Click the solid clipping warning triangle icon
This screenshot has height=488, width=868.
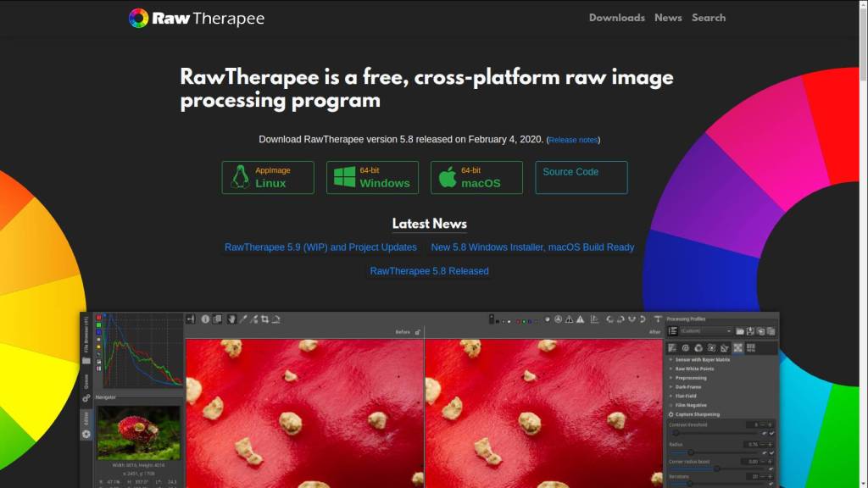tap(580, 319)
